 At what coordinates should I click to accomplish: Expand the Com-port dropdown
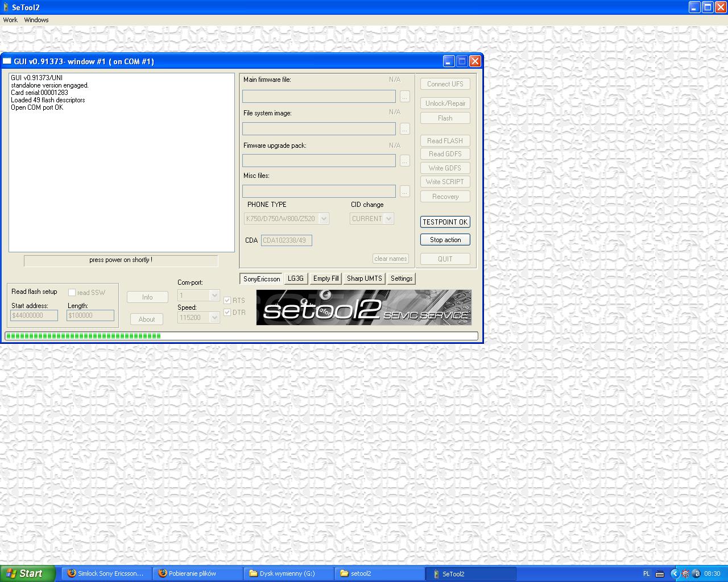click(214, 296)
